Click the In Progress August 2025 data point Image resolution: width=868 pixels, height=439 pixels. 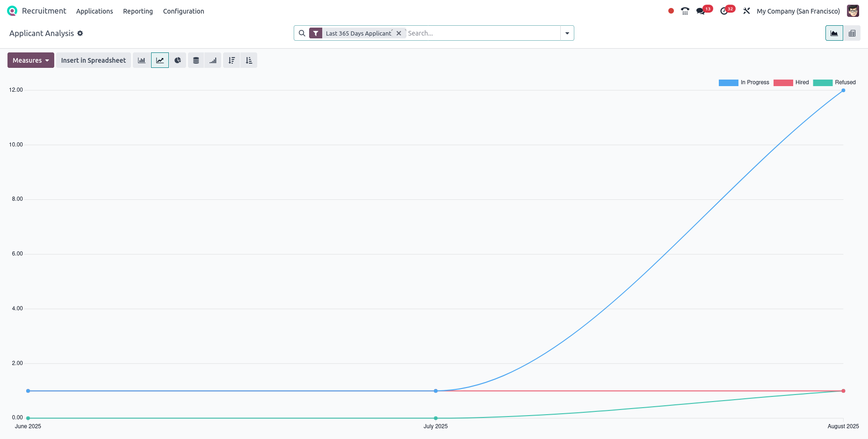point(843,90)
